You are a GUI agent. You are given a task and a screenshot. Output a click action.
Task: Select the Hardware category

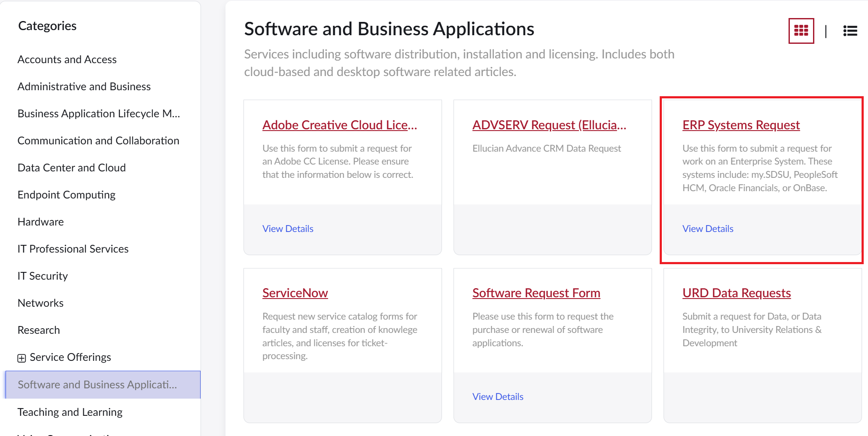41,222
